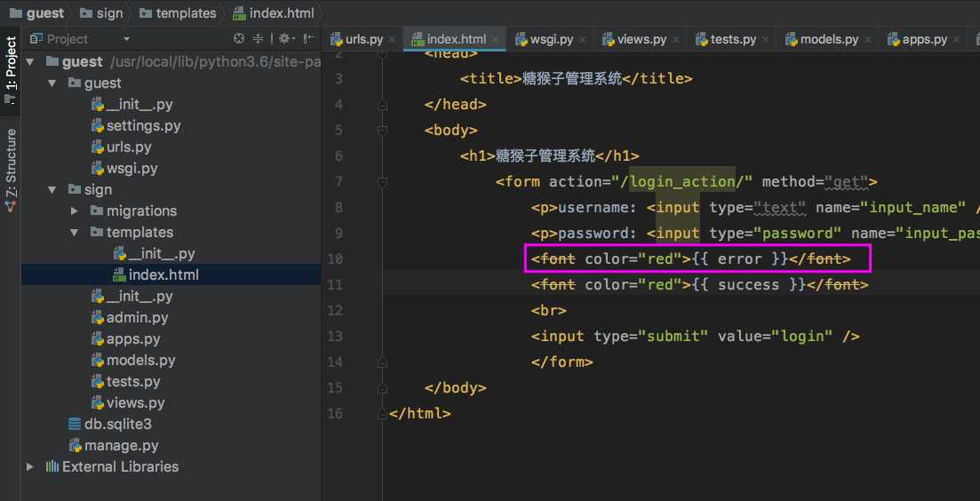
Task: Click the scroll-from-source target icon
Action: (x=238, y=39)
